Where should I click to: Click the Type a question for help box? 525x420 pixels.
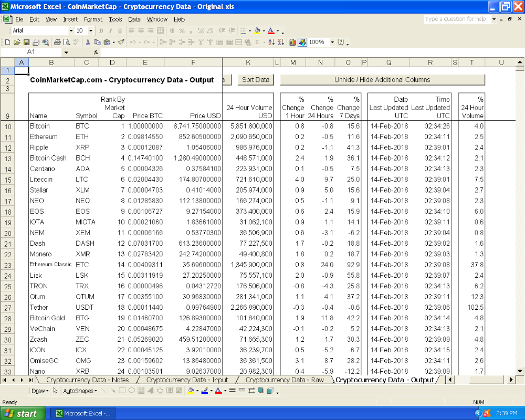coord(457,19)
